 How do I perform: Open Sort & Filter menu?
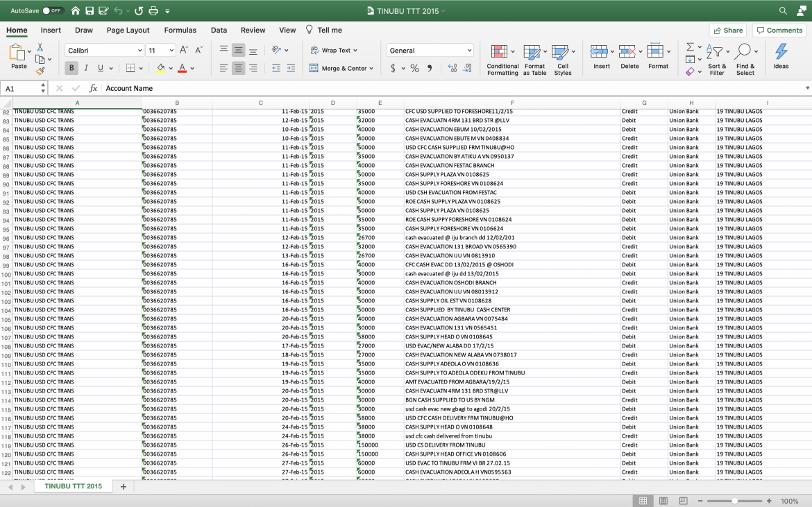717,60
